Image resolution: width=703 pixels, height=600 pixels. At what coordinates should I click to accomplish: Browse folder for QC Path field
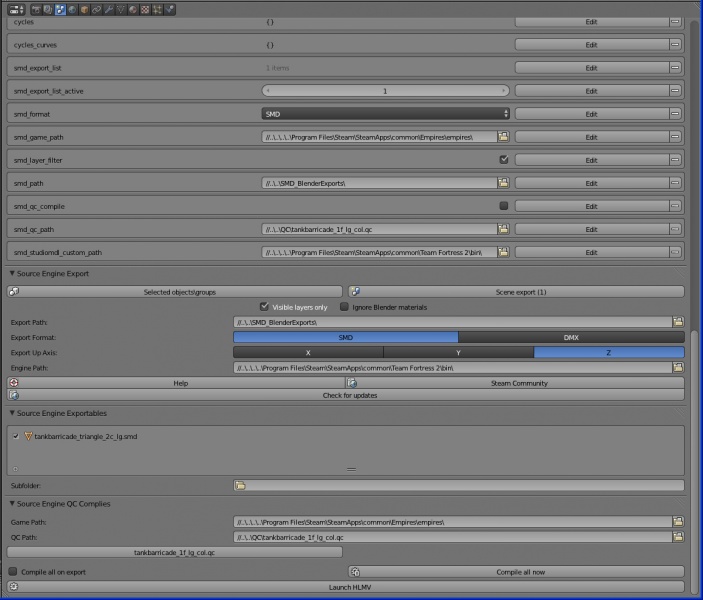coord(678,537)
